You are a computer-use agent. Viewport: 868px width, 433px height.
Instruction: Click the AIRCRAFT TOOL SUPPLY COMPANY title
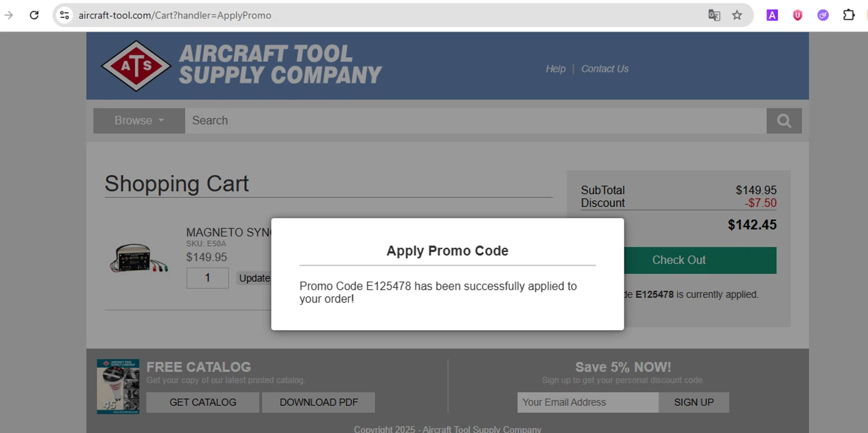coord(280,65)
